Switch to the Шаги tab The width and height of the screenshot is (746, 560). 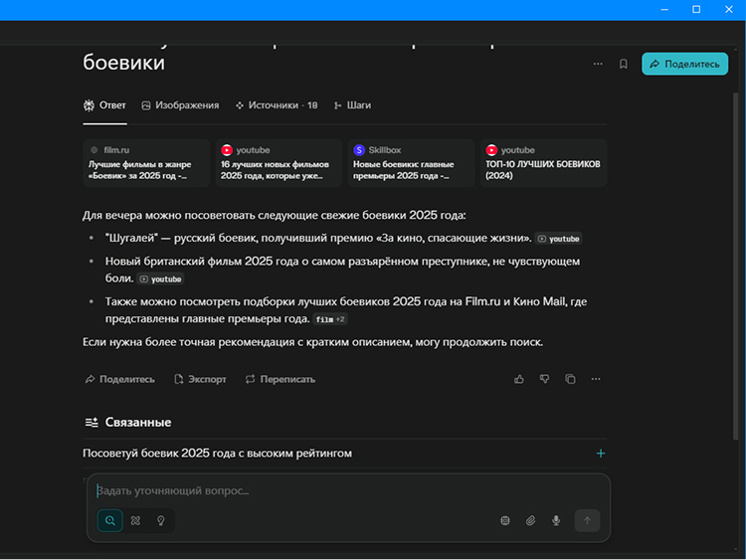tap(352, 105)
